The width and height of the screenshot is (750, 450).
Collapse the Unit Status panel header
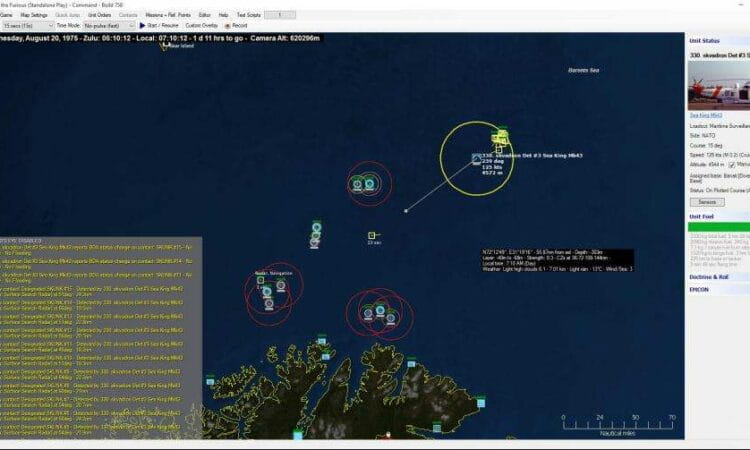point(718,41)
